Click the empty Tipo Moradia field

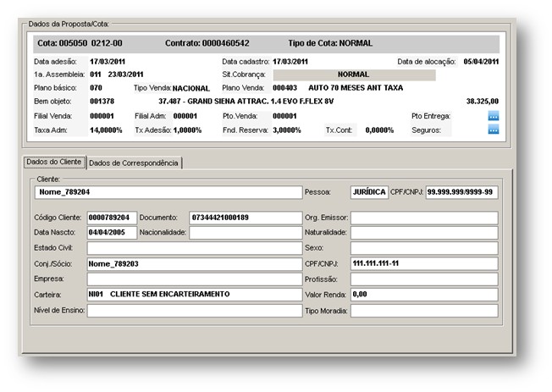(424, 311)
